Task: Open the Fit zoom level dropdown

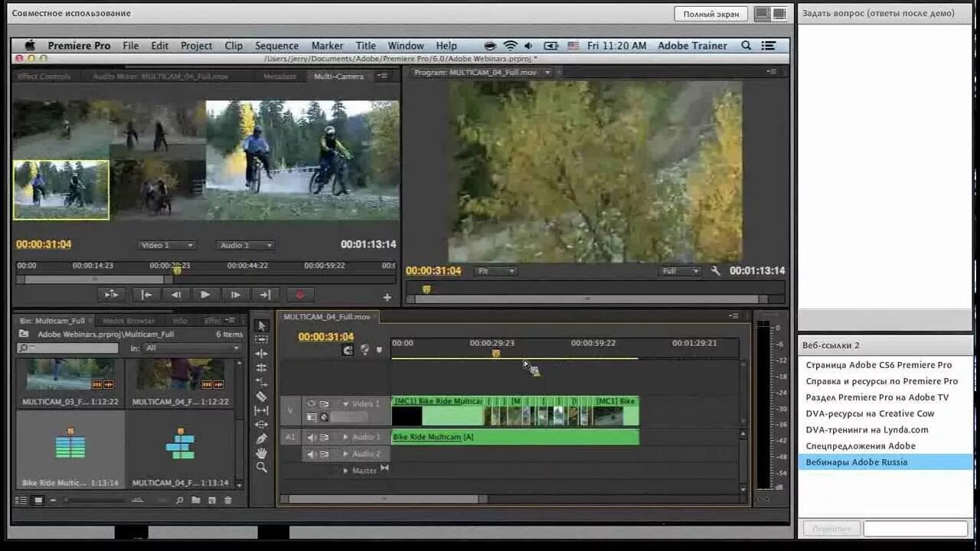Action: pyautogui.click(x=495, y=271)
